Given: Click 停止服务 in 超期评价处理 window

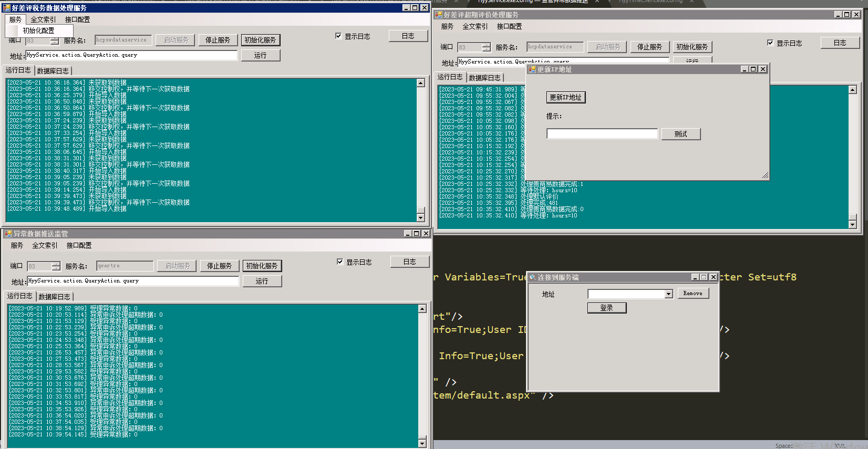Looking at the screenshot, I should pyautogui.click(x=649, y=47).
